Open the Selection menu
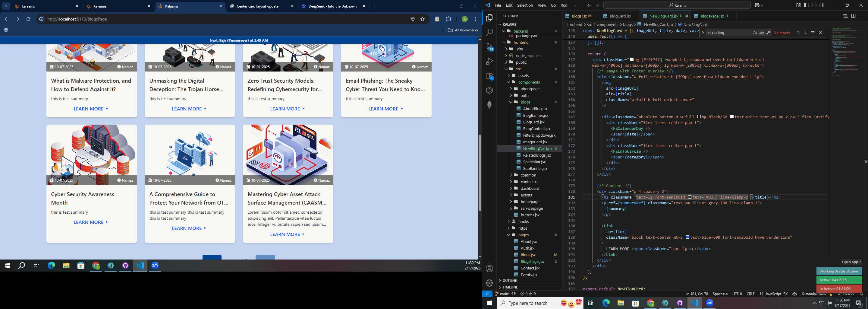This screenshot has height=309, width=868. click(x=525, y=5)
